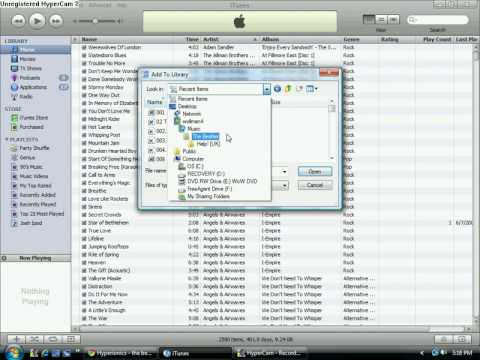Go up one folder level in the dialog

pos(288,89)
